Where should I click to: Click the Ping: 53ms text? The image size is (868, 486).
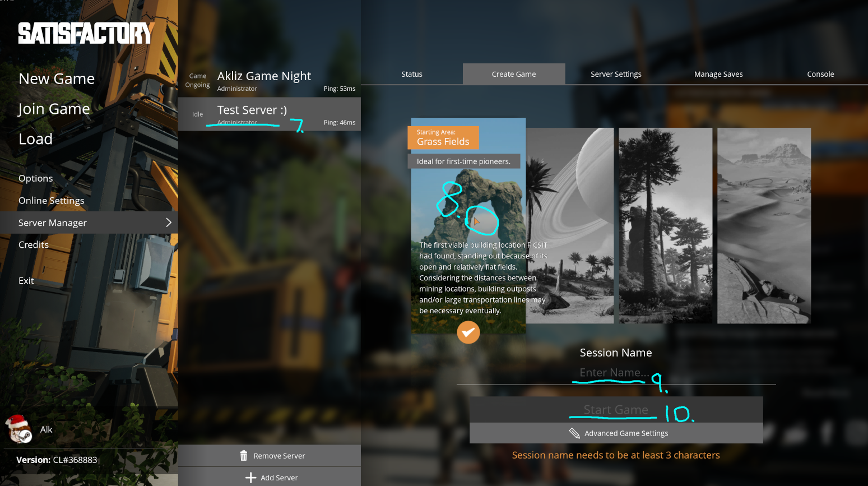point(340,89)
